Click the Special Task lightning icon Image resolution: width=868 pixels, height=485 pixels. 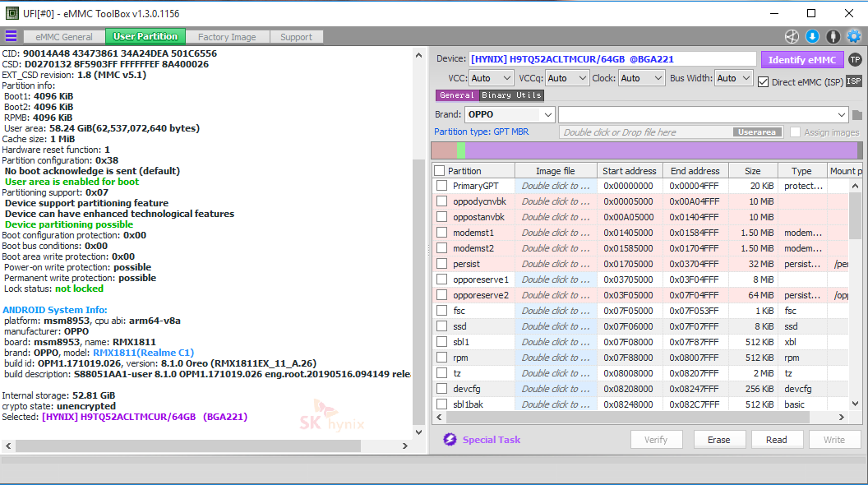[450, 440]
